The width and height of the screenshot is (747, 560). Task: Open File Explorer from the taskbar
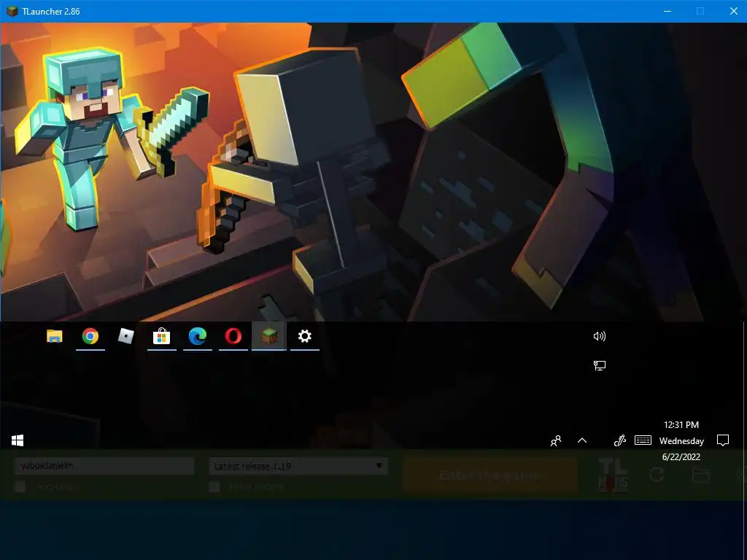tap(54, 336)
